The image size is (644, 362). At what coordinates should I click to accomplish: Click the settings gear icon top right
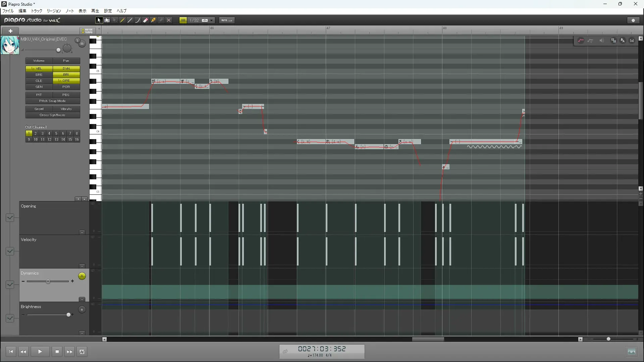[633, 20]
